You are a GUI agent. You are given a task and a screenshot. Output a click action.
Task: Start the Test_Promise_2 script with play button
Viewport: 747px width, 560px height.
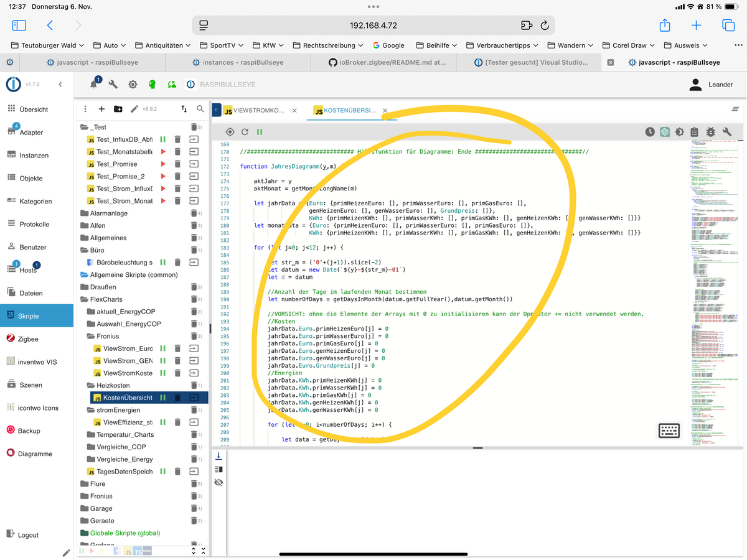click(163, 177)
